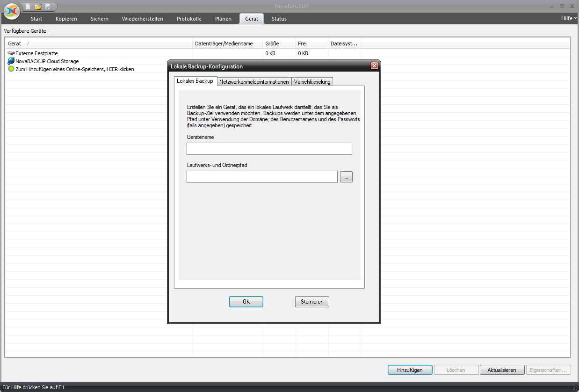
Task: Switch to the Planen tab
Action: (224, 19)
